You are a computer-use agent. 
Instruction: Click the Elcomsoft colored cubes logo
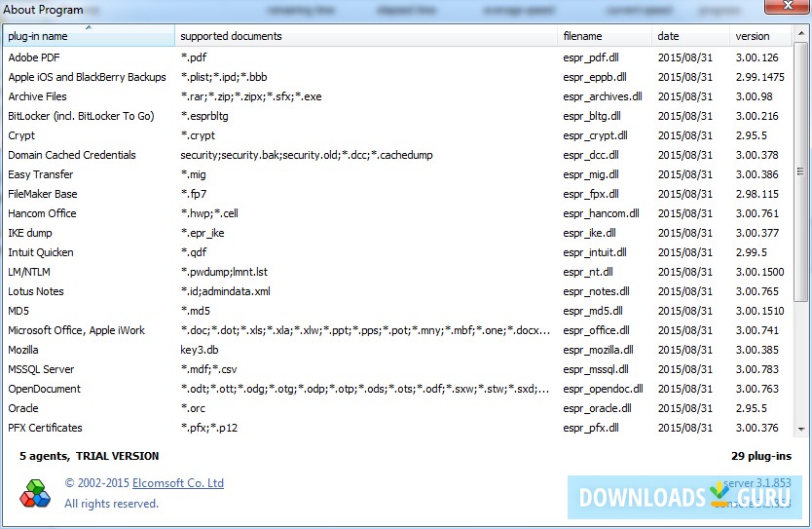click(x=35, y=493)
